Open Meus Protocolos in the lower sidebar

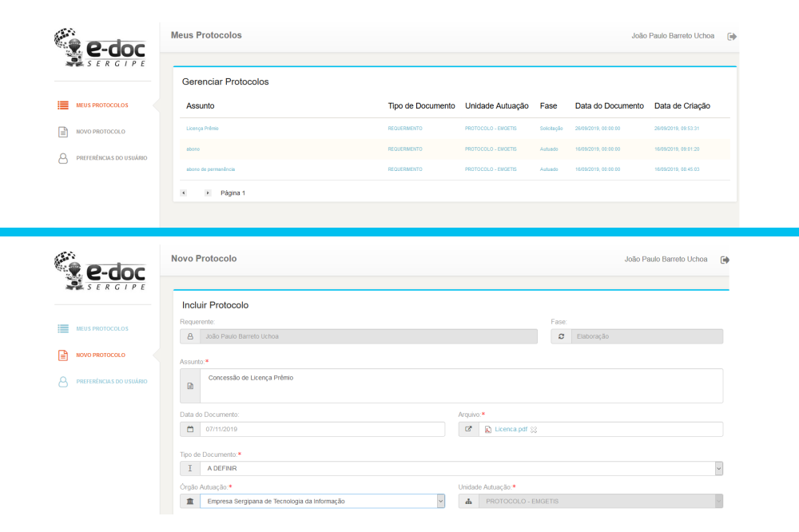101,328
